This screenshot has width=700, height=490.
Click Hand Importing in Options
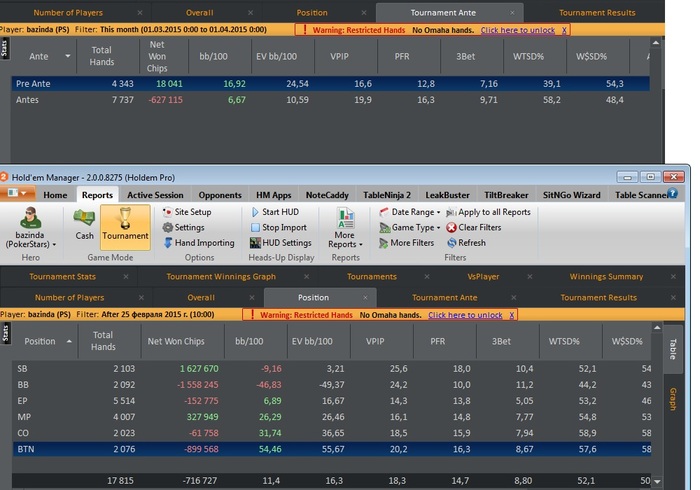(x=203, y=243)
